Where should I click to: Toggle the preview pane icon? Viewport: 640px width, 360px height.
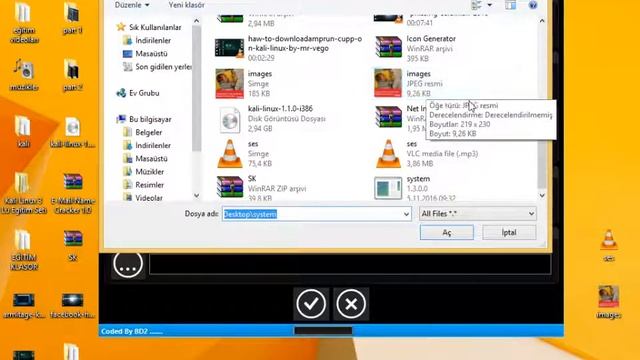pos(511,5)
